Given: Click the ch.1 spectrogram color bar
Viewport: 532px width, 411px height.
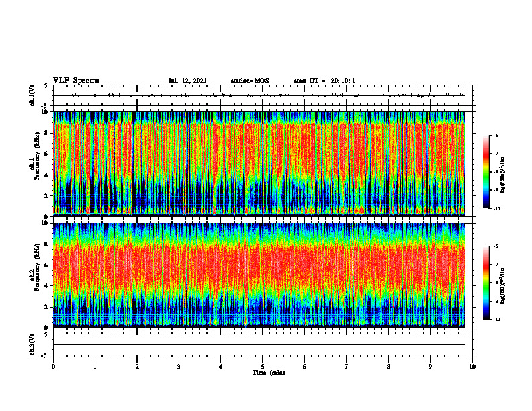Looking at the screenshot, I should [486, 172].
